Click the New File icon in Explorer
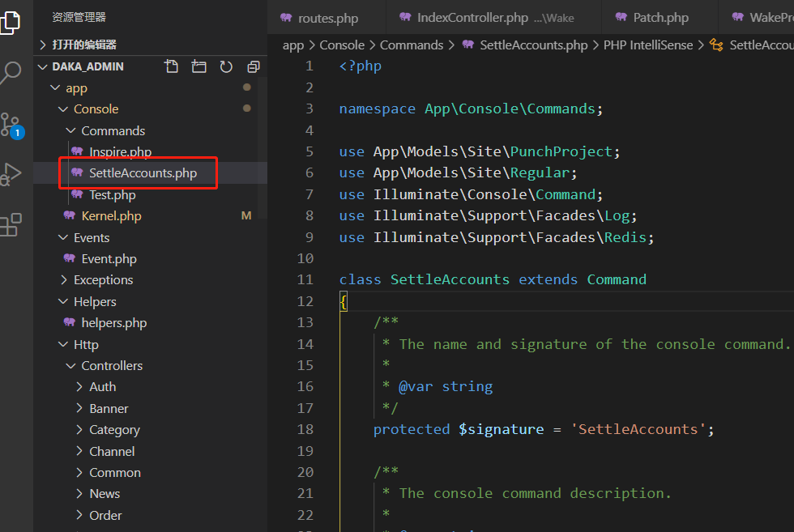The width and height of the screenshot is (794, 532). click(x=172, y=66)
